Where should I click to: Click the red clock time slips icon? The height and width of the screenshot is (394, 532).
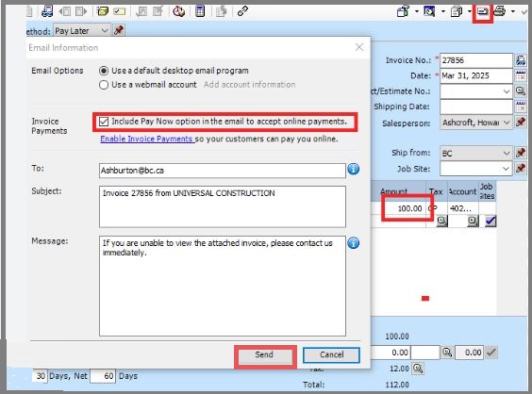coord(178,11)
